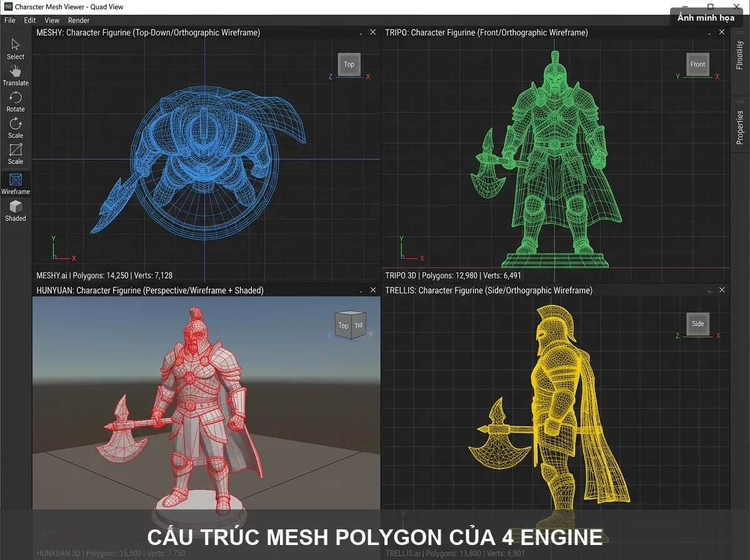The height and width of the screenshot is (560, 750).
Task: Pick the Scale tool with square arrow icon
Action: pos(16,154)
